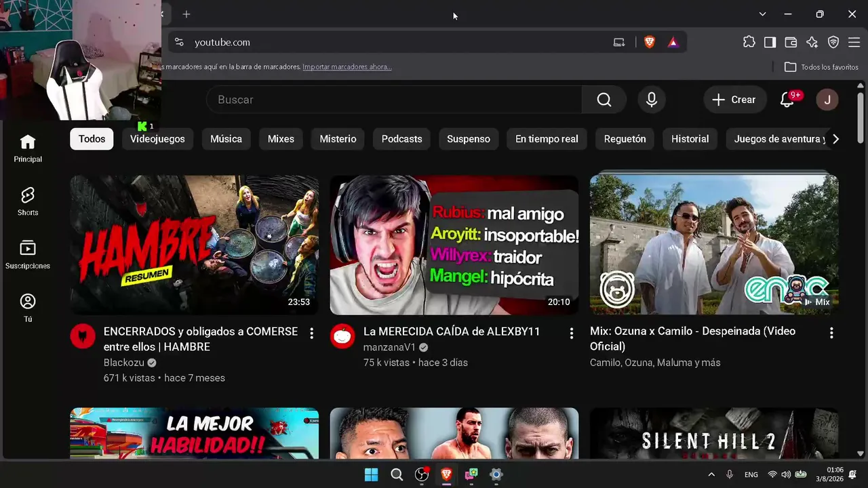Click manzanaV1 channel avatar
868x488 pixels.
point(342,336)
